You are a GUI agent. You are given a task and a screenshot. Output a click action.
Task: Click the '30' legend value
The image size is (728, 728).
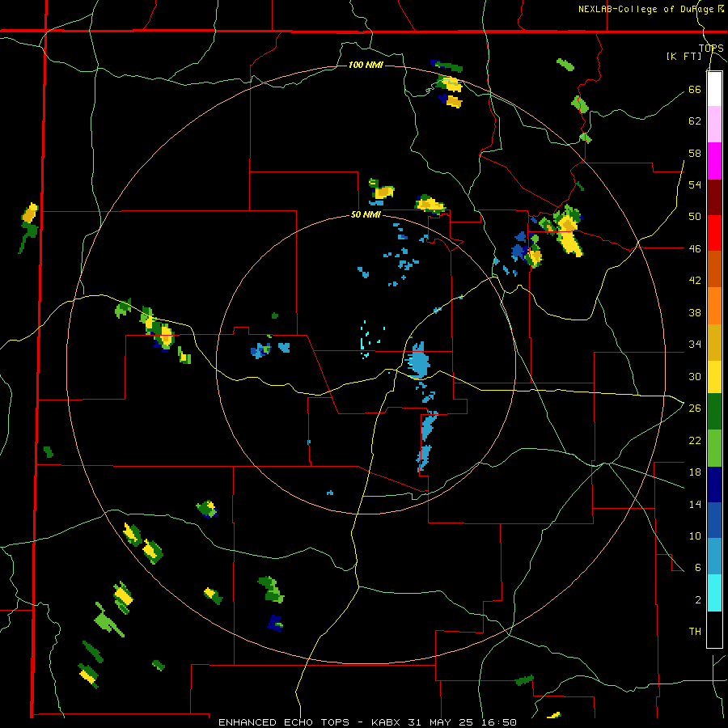(x=695, y=376)
